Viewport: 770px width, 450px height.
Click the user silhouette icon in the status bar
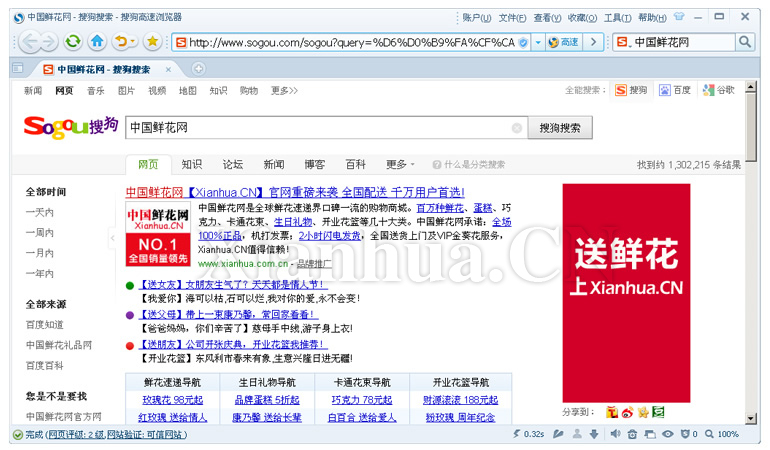577,434
